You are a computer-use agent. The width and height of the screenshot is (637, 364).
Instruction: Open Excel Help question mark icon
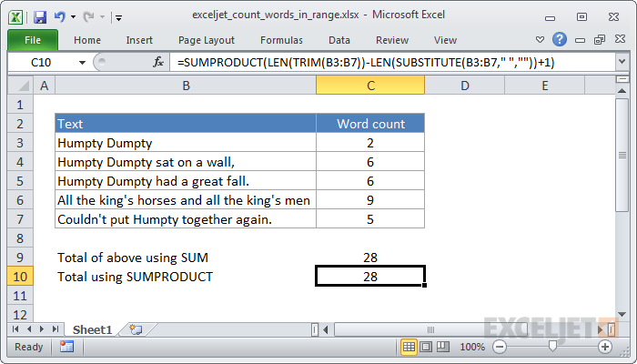click(x=559, y=40)
